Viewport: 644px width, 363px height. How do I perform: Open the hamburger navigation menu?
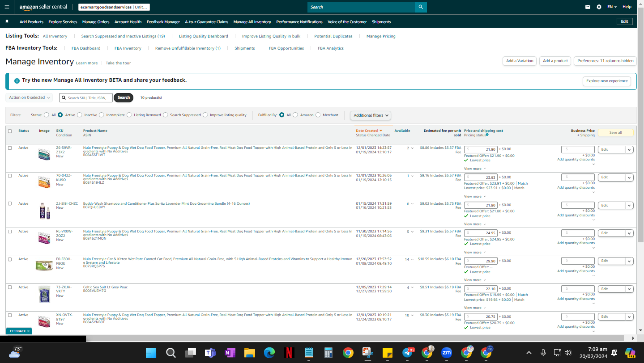[7, 7]
